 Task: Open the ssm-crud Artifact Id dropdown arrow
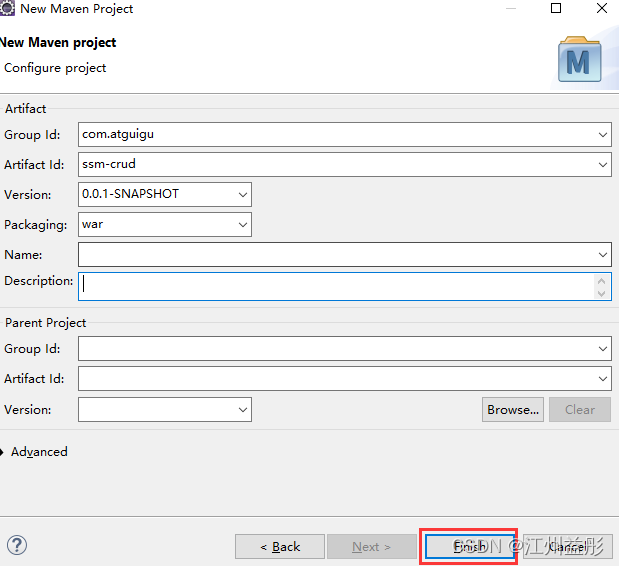click(x=602, y=165)
